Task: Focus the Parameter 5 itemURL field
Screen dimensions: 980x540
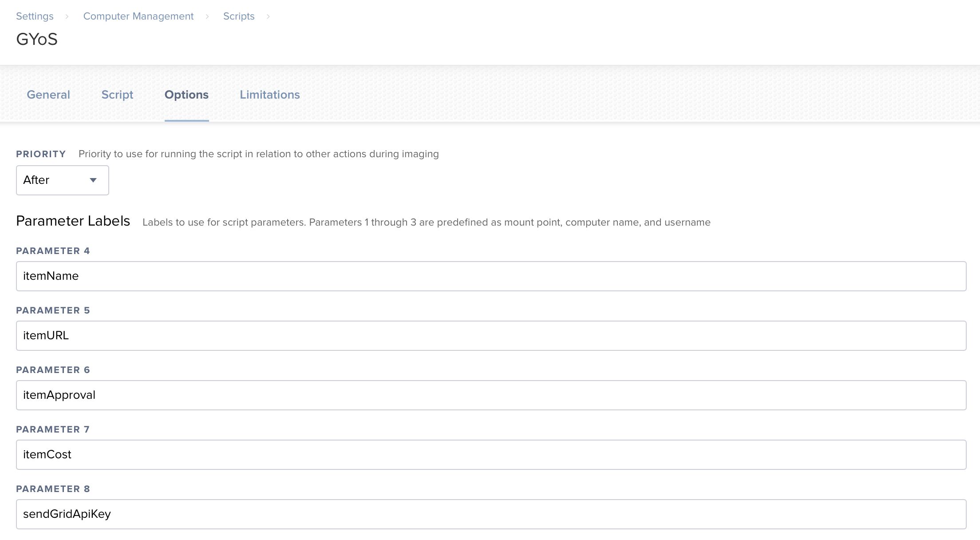Action: tap(491, 336)
